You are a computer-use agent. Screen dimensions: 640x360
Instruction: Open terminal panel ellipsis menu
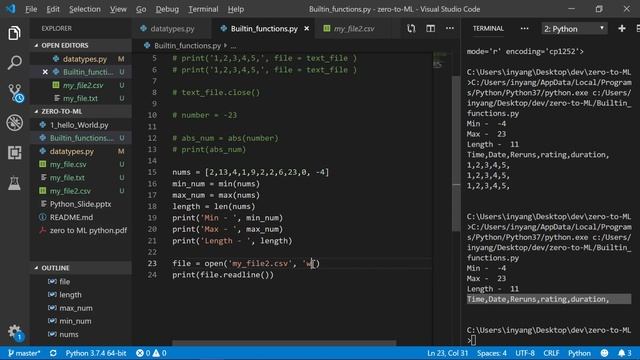(524, 29)
